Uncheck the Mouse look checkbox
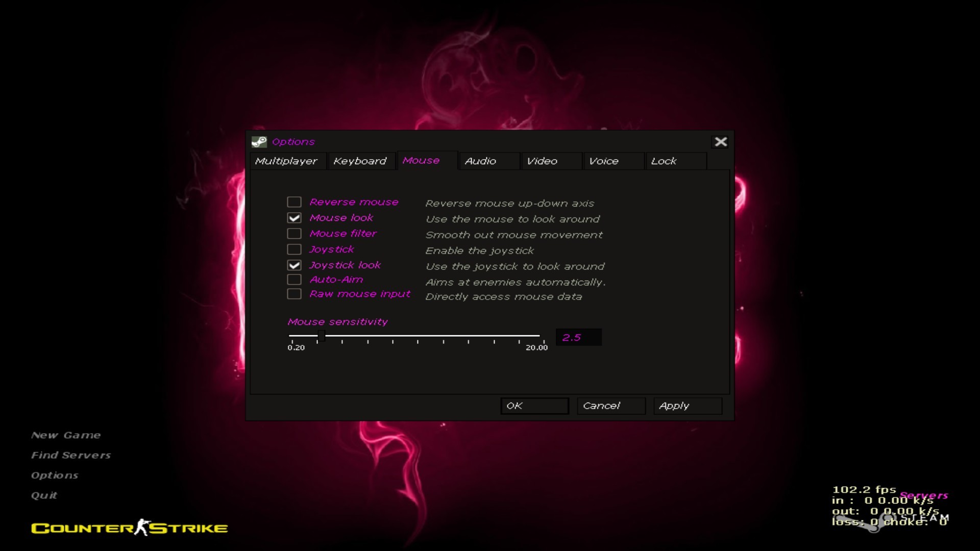Viewport: 980px width, 551px height. tap(294, 218)
